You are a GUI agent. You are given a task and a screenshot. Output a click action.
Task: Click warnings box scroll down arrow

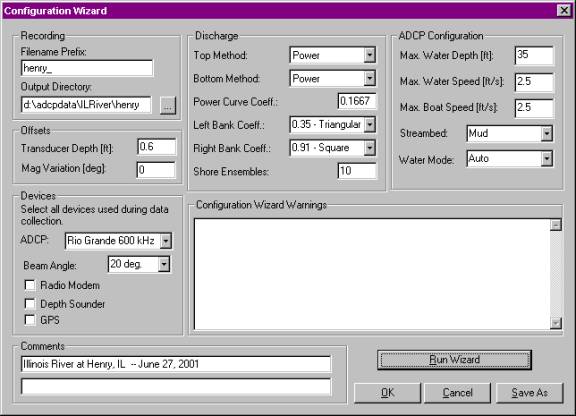556,323
